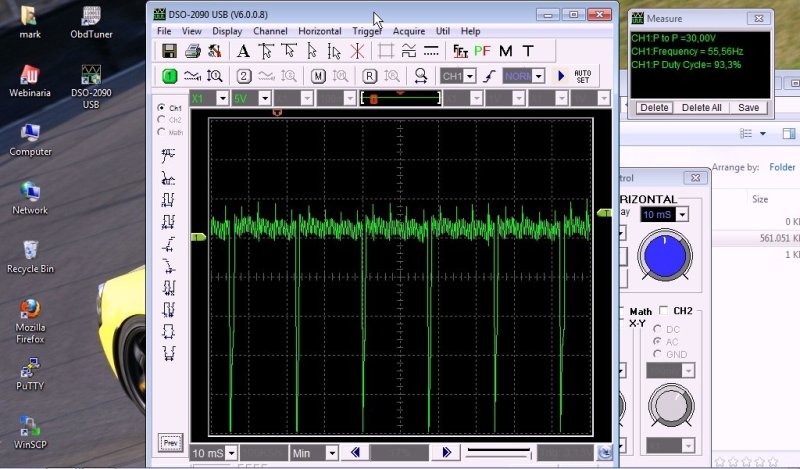800x469 pixels.
Task: Click the Print icon in the toolbar
Action: click(193, 51)
